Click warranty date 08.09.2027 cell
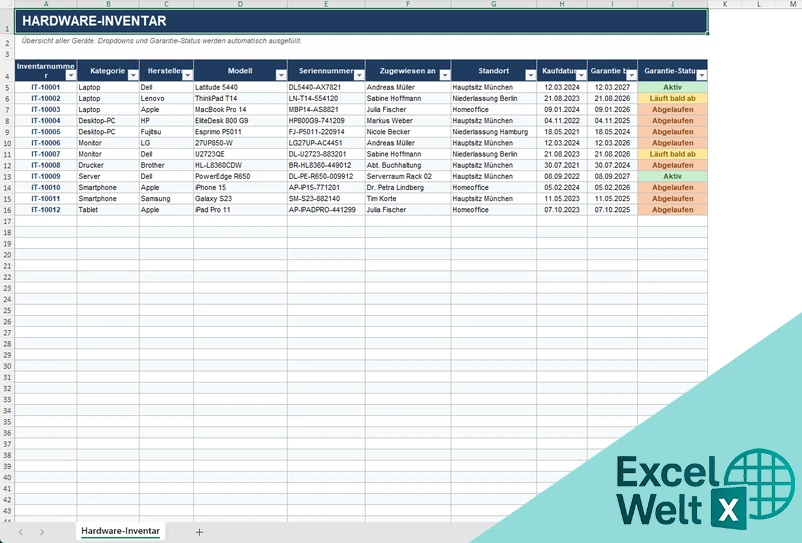 coord(612,176)
